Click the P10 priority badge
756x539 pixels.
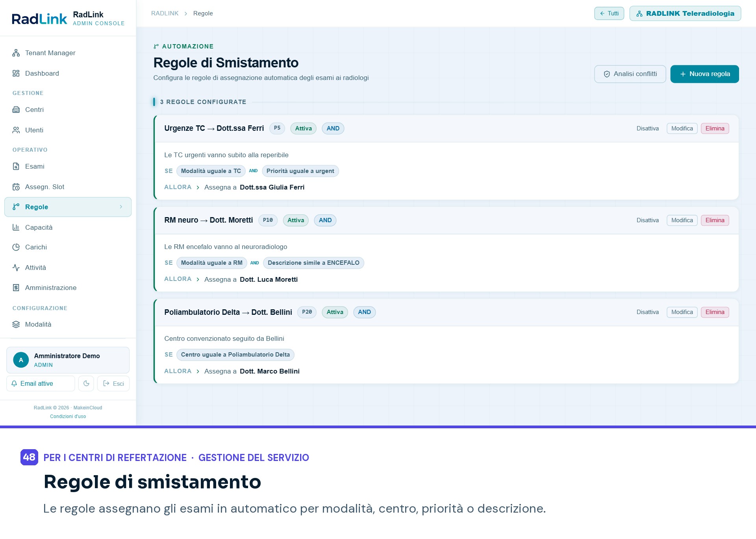(x=268, y=220)
